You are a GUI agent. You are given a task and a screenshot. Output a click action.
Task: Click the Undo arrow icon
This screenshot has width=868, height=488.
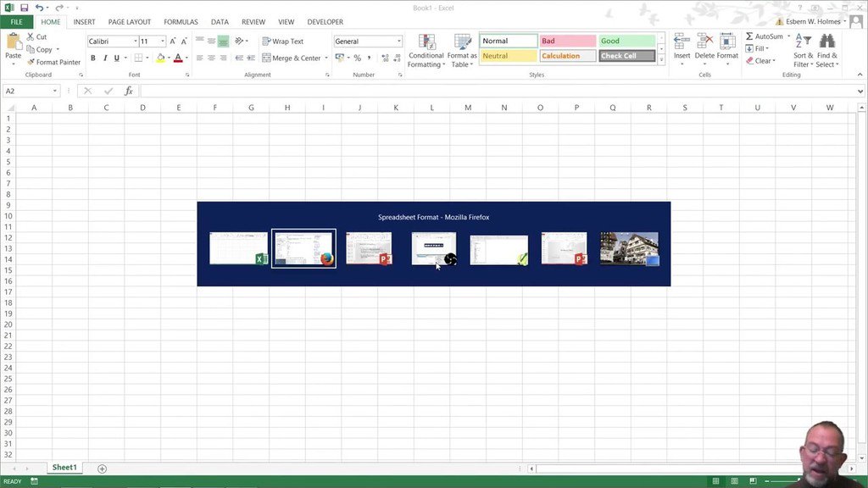tap(39, 8)
